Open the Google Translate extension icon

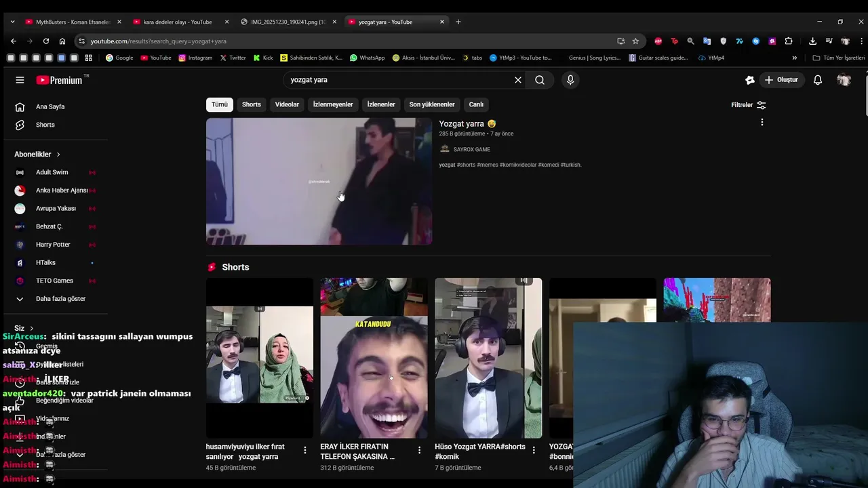coord(707,41)
